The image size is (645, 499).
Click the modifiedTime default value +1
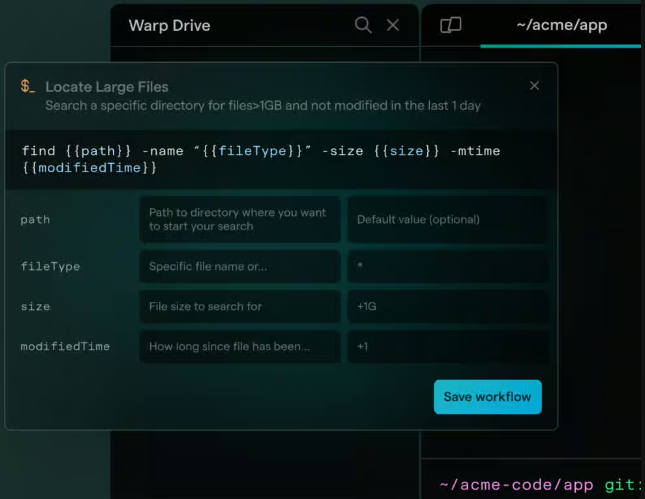click(448, 346)
